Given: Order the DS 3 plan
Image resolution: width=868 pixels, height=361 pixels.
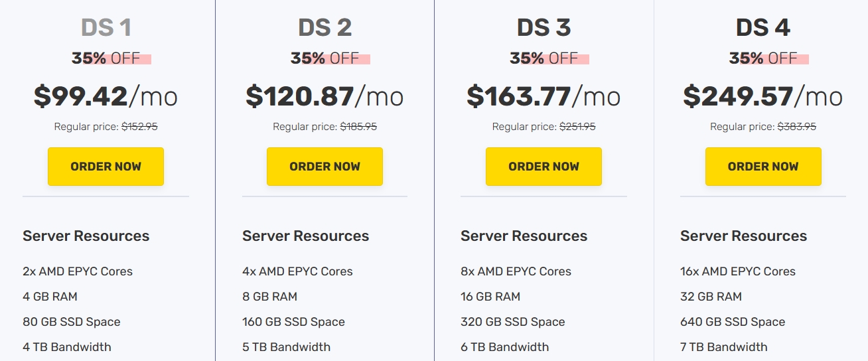Looking at the screenshot, I should pos(543,167).
